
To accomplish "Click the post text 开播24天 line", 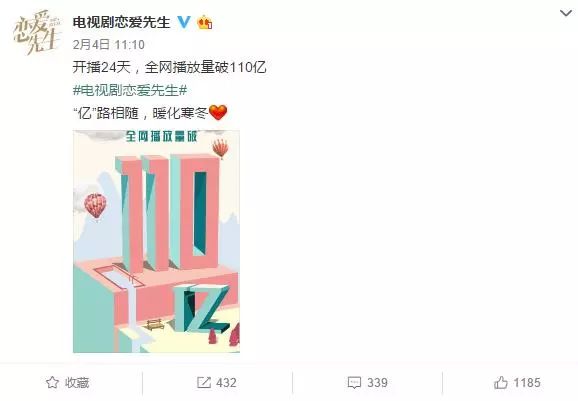I will [x=170, y=67].
